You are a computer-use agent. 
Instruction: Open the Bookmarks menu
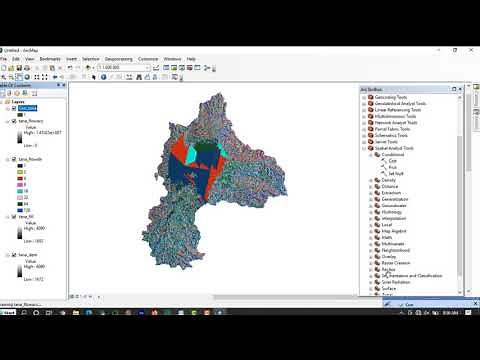(x=50, y=59)
